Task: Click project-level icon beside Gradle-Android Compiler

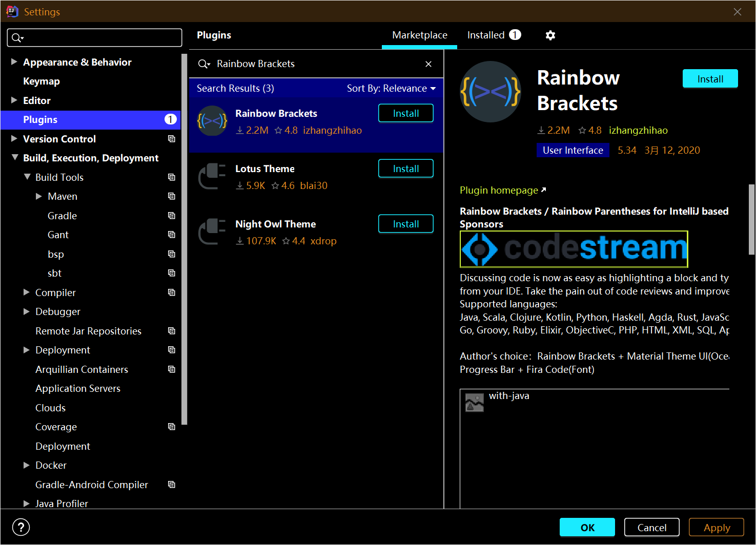Action: 172,485
